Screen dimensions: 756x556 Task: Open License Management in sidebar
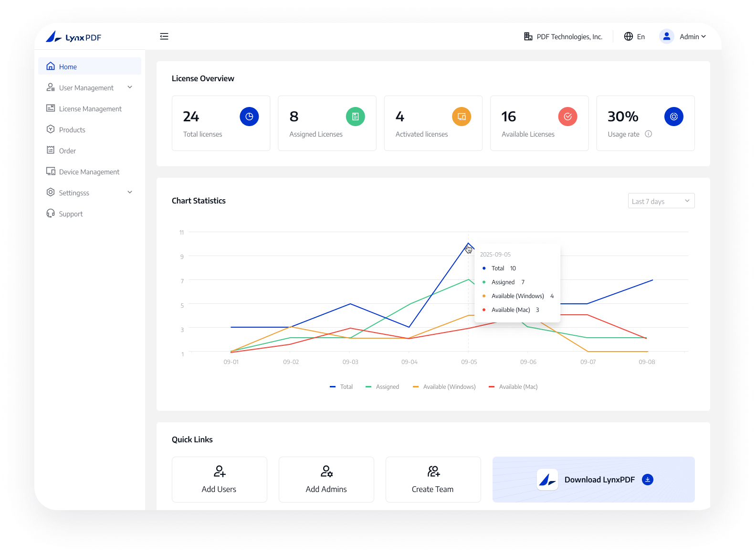[x=90, y=109]
